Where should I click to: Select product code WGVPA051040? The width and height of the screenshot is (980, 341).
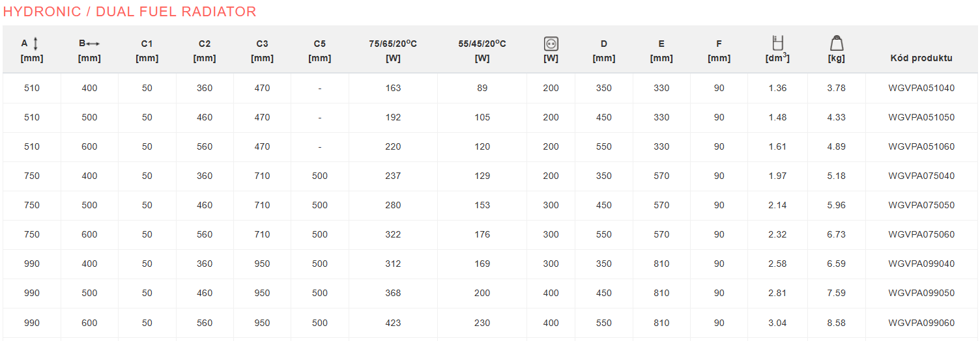pos(921,88)
